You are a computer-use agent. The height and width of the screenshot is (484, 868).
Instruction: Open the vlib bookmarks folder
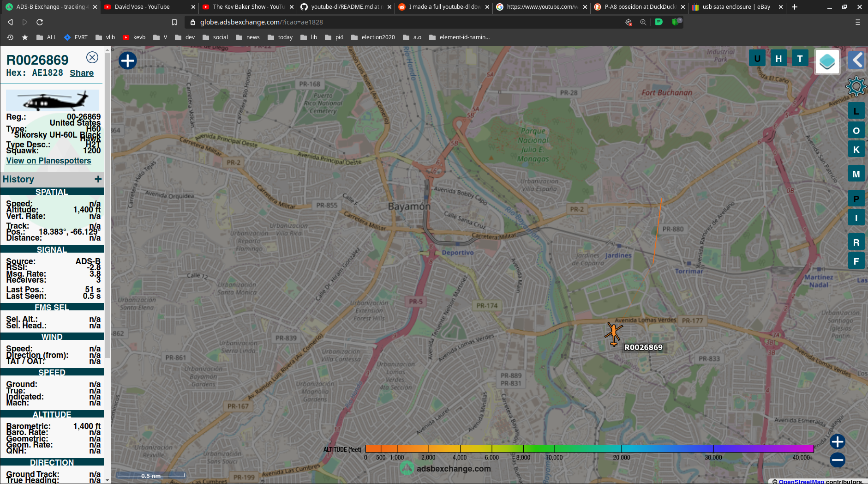(x=105, y=37)
